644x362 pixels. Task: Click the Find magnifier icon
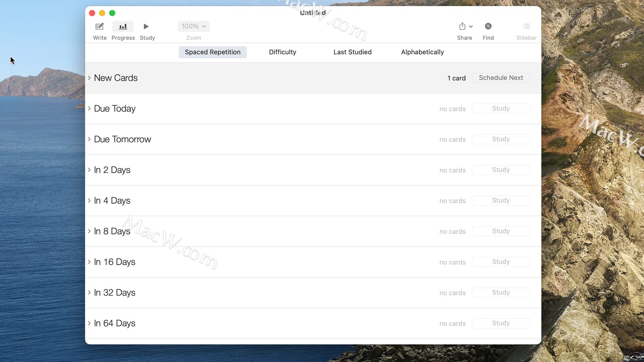[x=488, y=26]
